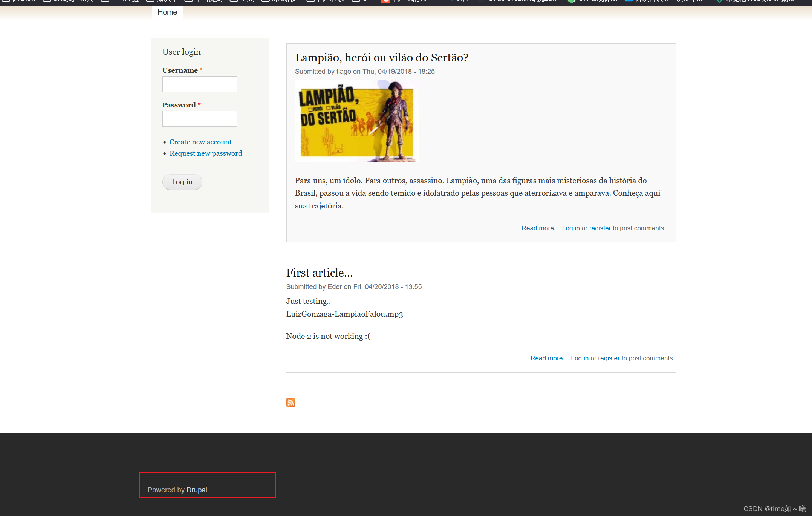Visit the Drupal link in the footer

click(x=197, y=490)
